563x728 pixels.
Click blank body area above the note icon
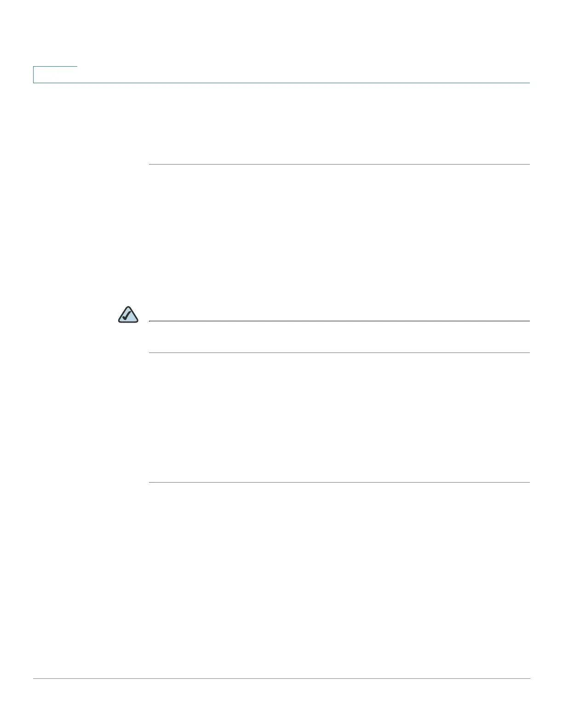tap(339, 234)
